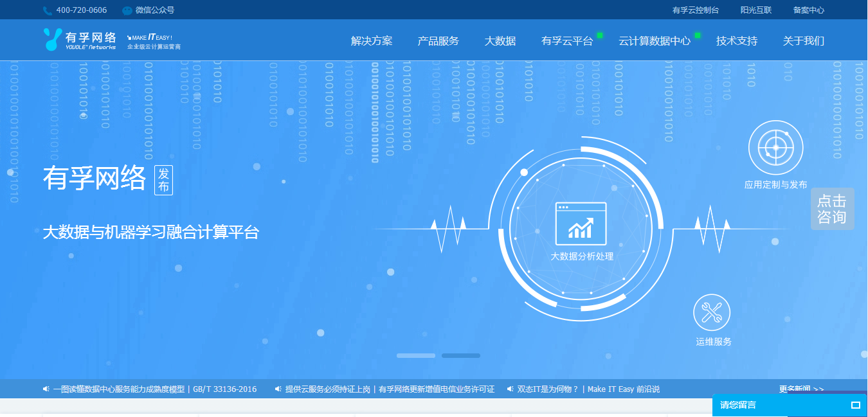Click the 点击咨询 button

point(832,209)
